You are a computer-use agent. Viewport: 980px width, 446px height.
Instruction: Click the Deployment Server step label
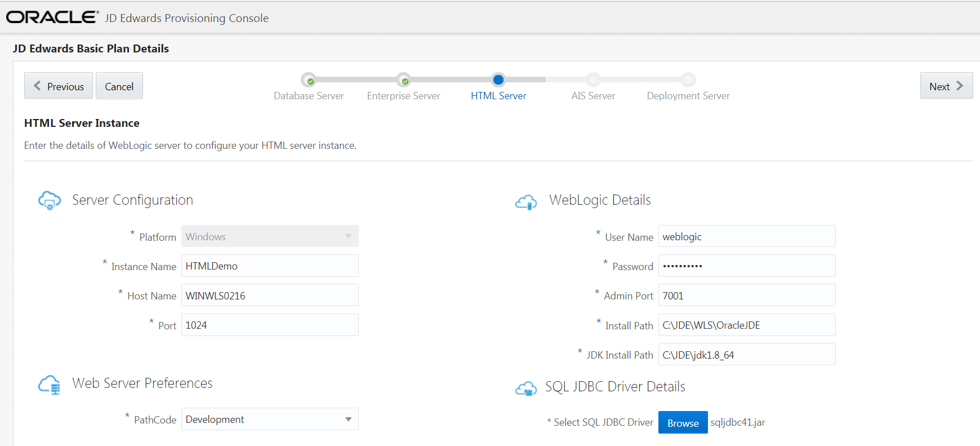pyautogui.click(x=688, y=96)
